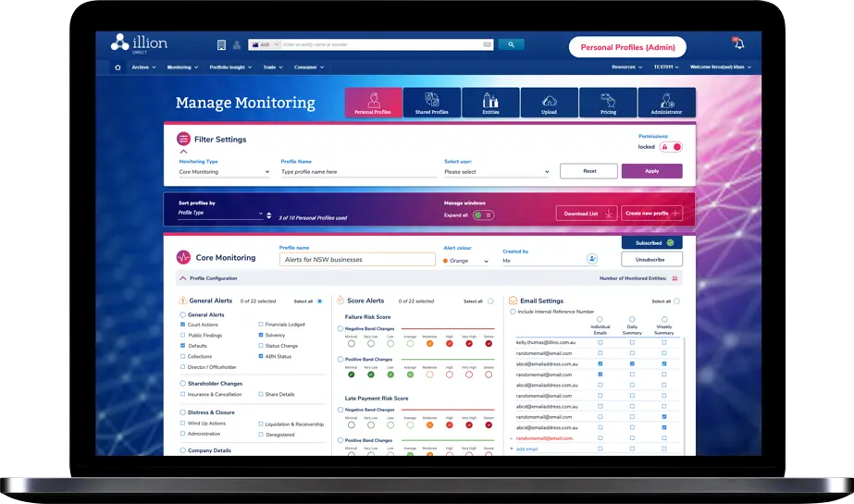Click the Unsubscribe button
The width and height of the screenshot is (854, 504).
(651, 260)
